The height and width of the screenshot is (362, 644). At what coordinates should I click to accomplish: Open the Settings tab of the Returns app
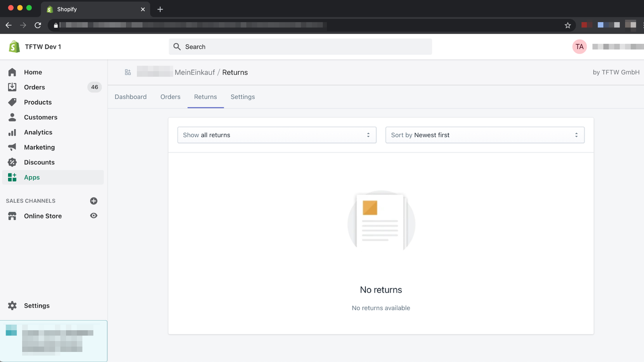pos(243,97)
